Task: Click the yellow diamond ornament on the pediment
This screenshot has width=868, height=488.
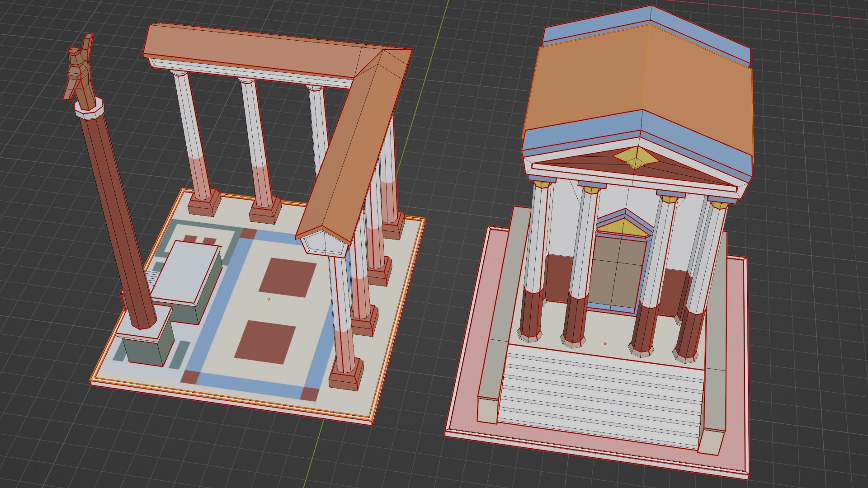Action: 635,157
